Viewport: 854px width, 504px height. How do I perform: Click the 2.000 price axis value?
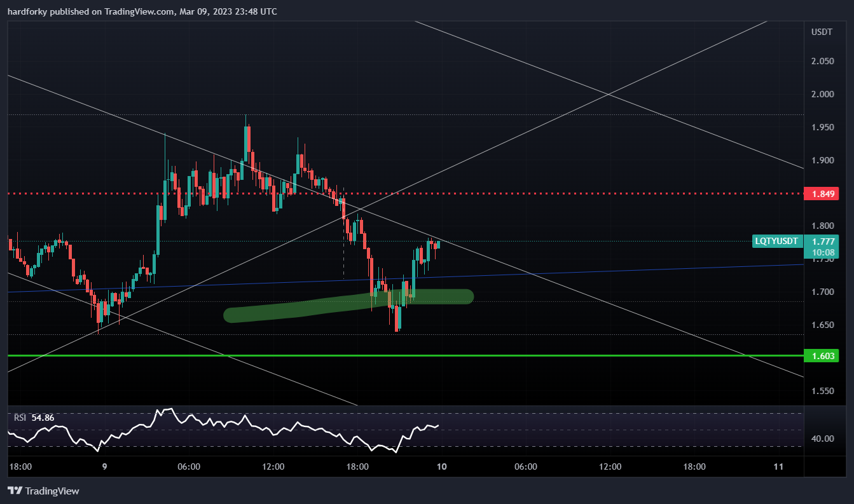823,94
